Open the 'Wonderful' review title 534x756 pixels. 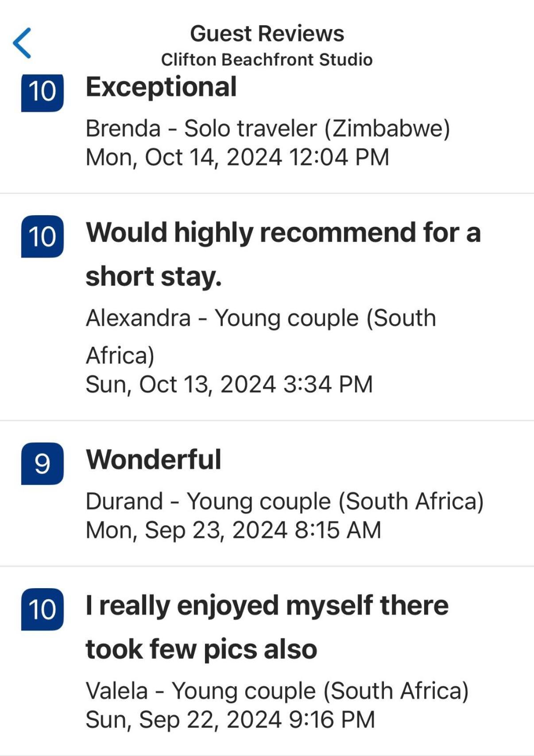pyautogui.click(x=154, y=459)
